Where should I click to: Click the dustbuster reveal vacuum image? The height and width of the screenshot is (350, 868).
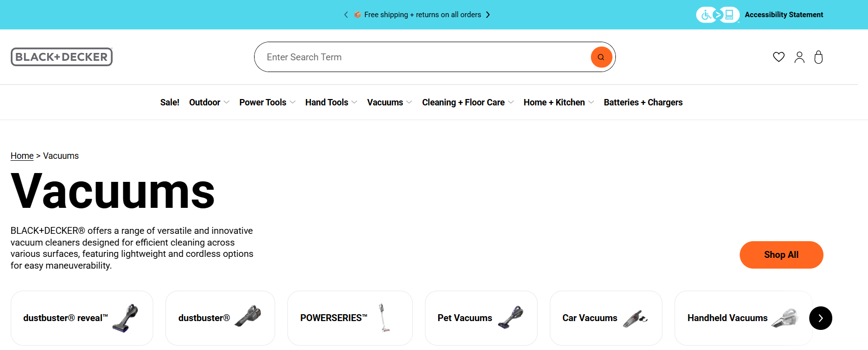[x=125, y=318]
